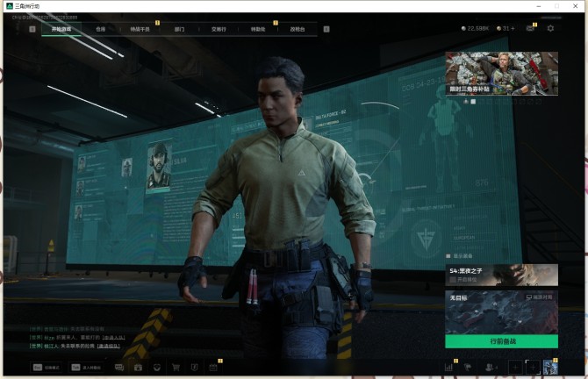
Task: Click the second empty teammate plus slot
Action: 533,368
